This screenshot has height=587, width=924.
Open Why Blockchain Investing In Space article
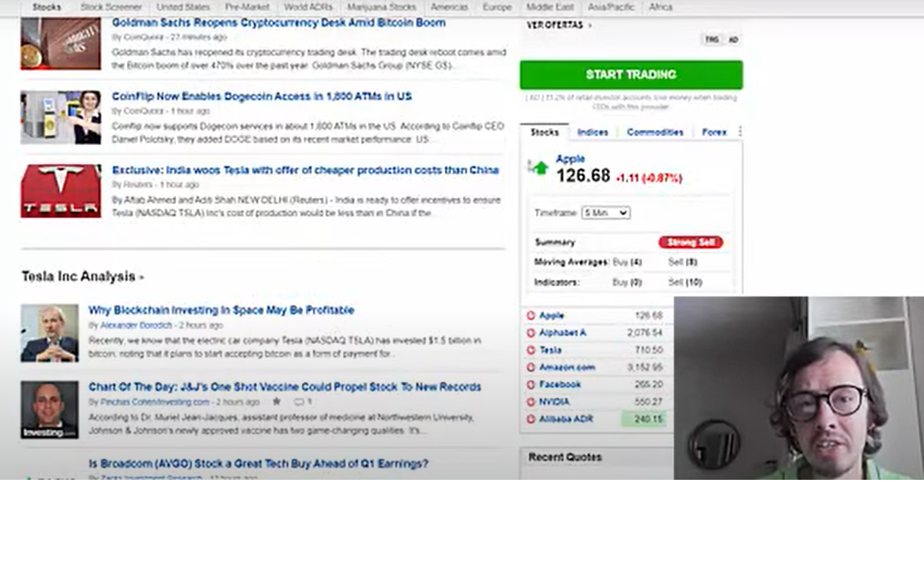[221, 310]
